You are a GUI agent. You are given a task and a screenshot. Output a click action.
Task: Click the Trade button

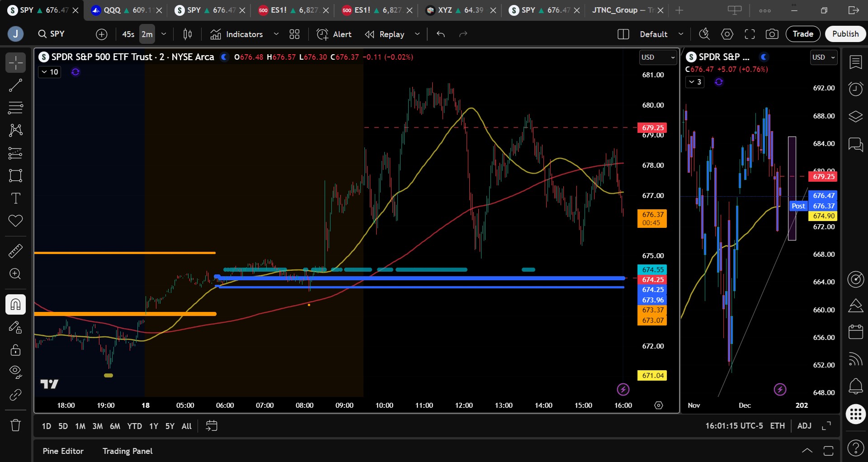803,34
